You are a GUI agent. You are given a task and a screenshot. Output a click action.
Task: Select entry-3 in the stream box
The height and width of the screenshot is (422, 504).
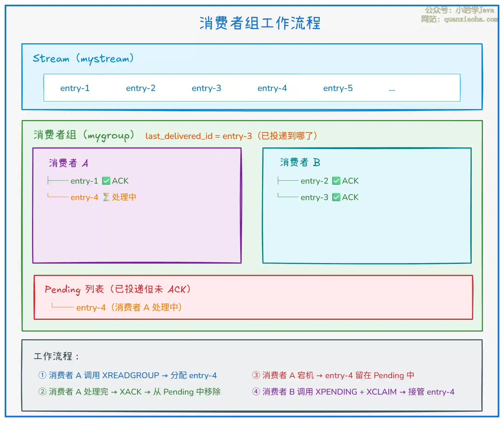click(x=206, y=88)
